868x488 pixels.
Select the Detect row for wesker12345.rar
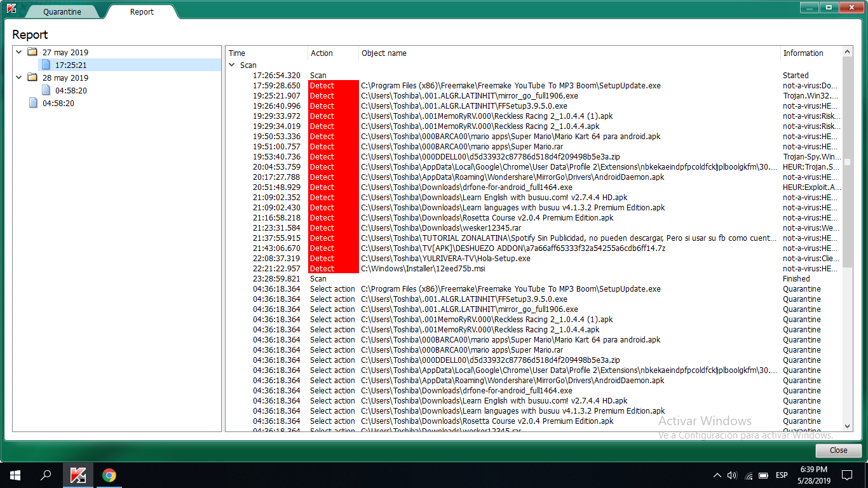pos(535,227)
